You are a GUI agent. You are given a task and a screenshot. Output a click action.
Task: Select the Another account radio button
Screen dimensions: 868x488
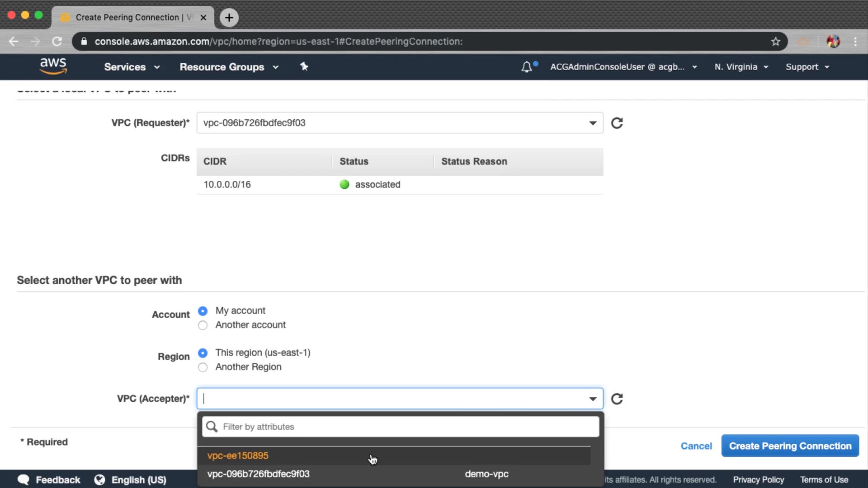[203, 325]
